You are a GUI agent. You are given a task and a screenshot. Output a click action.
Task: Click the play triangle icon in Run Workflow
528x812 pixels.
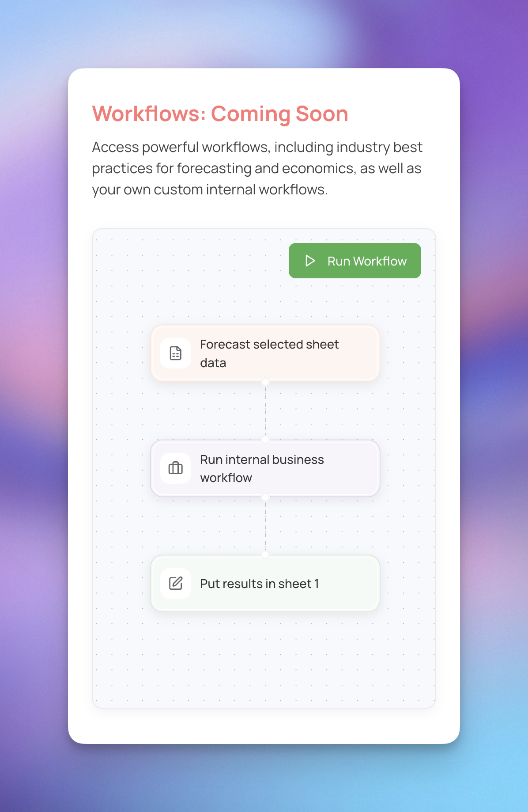tap(310, 261)
